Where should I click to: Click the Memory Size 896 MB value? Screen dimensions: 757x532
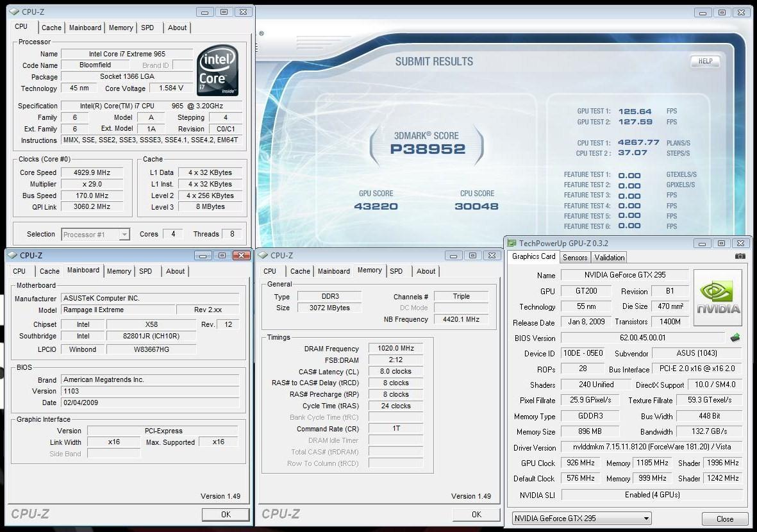pos(590,431)
